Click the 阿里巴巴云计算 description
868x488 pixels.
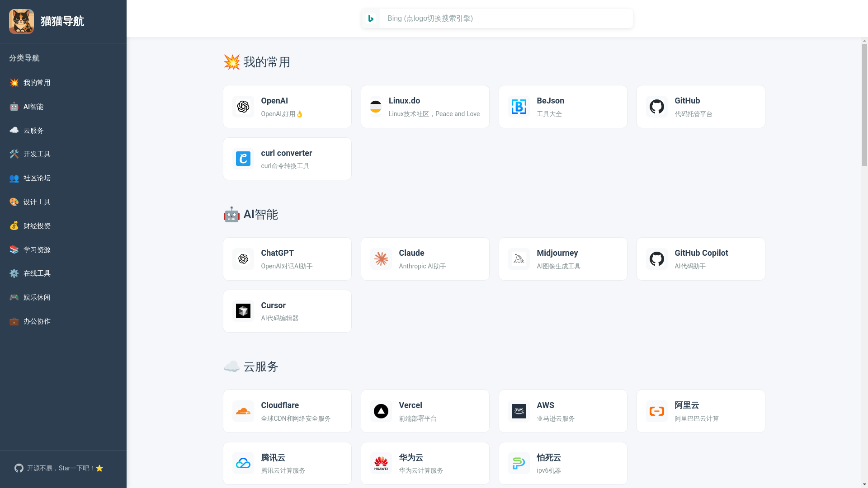697,418
